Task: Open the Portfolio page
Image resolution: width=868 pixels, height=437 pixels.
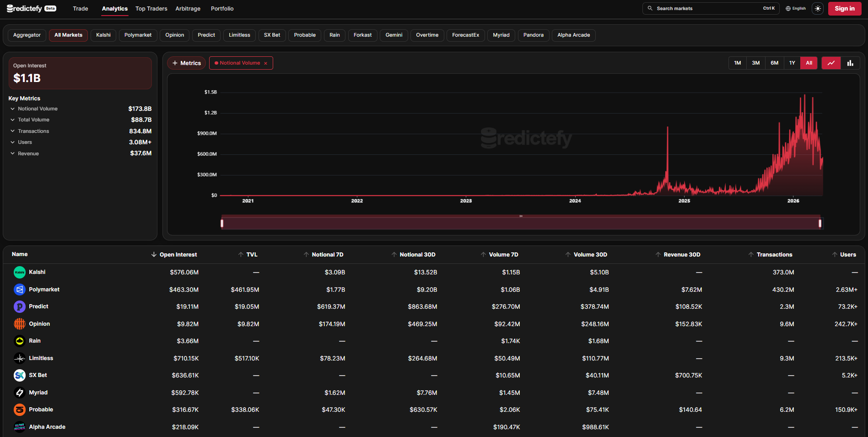Action: (222, 9)
